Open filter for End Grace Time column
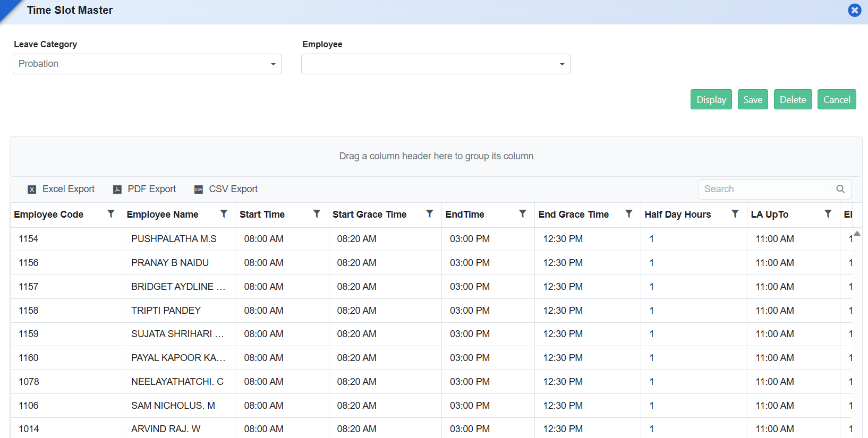Image resolution: width=868 pixels, height=438 pixels. coord(629,214)
